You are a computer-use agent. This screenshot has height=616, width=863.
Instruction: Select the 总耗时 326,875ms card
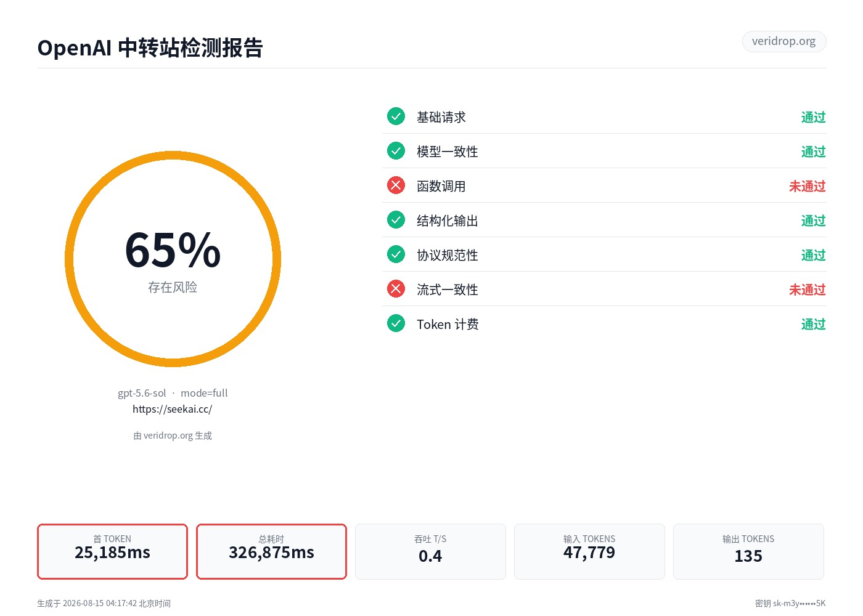coord(271,551)
